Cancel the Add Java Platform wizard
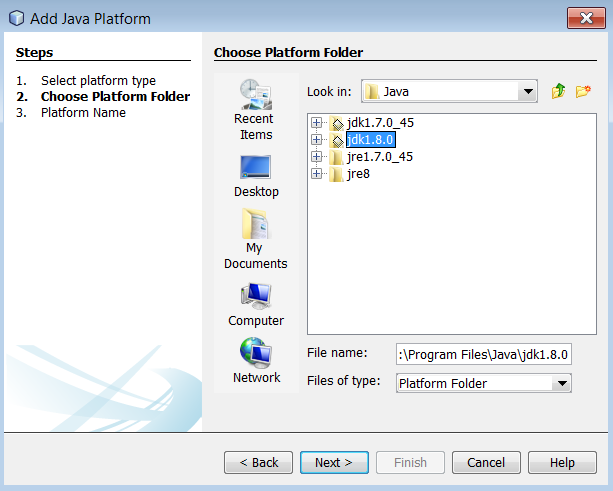 click(x=486, y=463)
